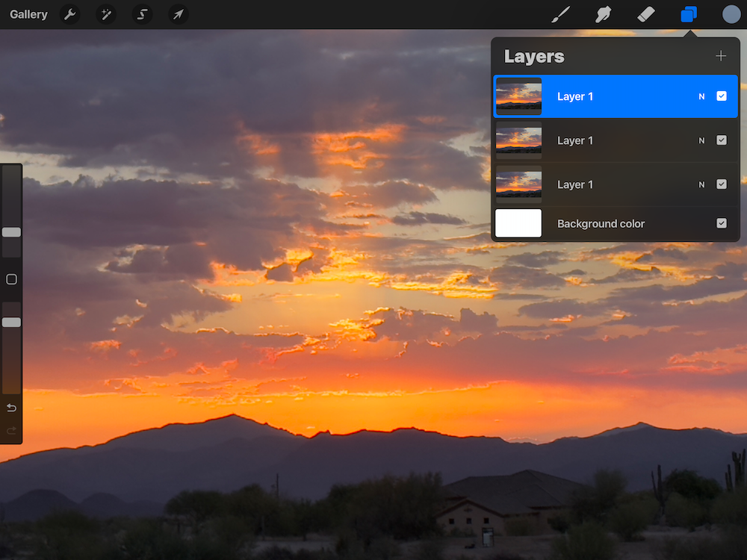Open the Actions wrench menu
This screenshot has width=747, height=560.
(x=70, y=14)
